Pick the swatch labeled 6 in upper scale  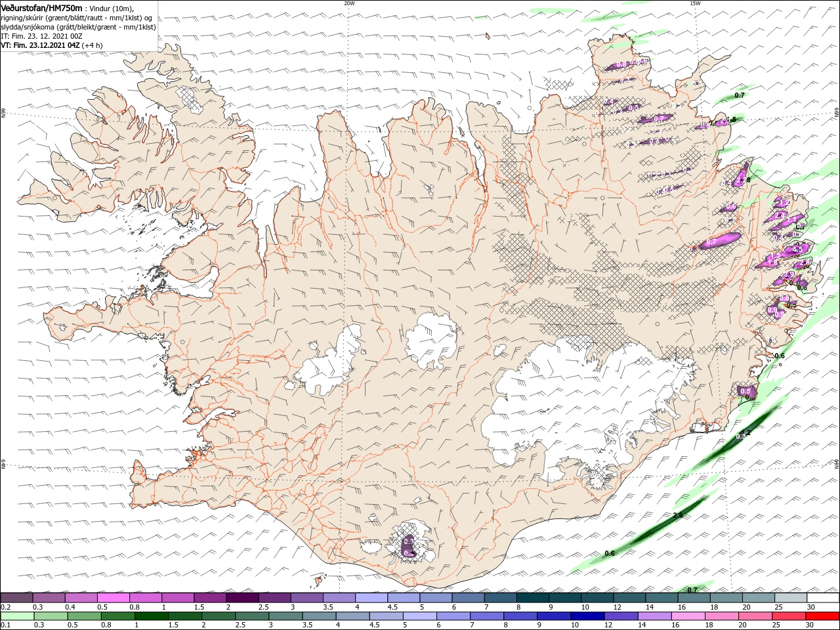click(x=467, y=598)
